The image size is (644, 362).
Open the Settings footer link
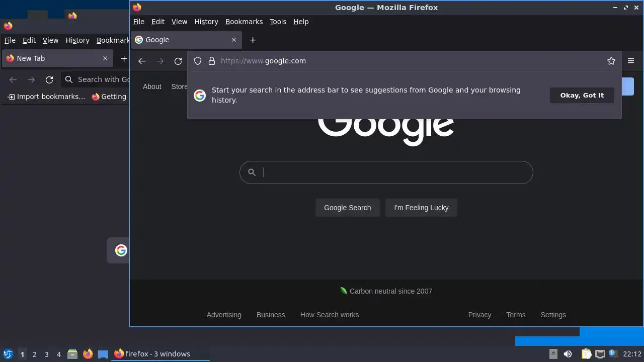(x=553, y=315)
